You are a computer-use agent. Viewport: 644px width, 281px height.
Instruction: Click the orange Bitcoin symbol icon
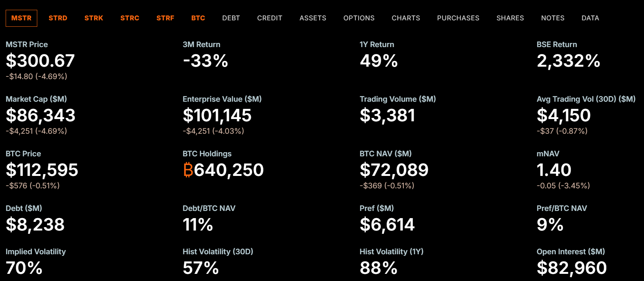pyautogui.click(x=188, y=170)
